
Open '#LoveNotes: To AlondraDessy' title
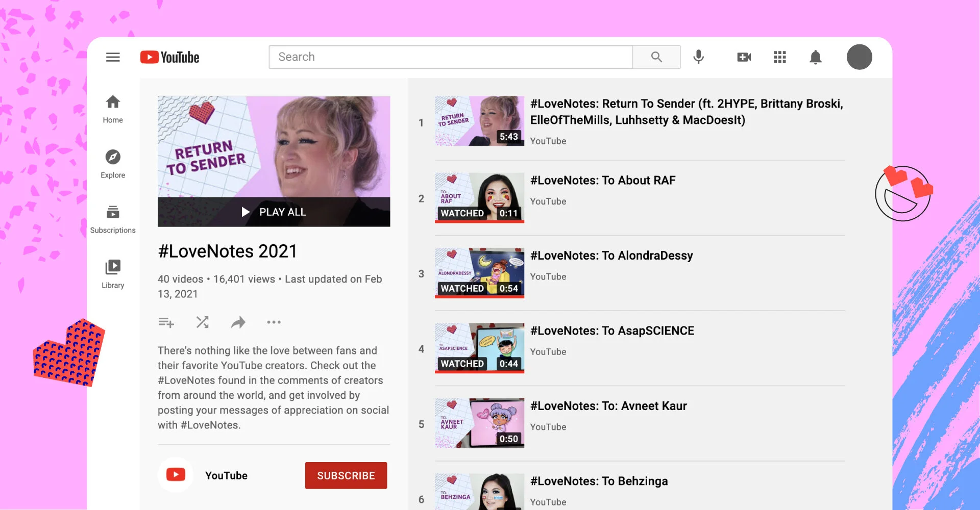611,256
